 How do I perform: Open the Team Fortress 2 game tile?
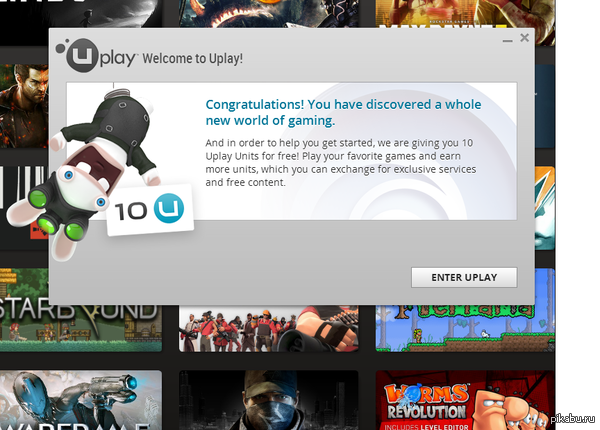[x=269, y=328]
